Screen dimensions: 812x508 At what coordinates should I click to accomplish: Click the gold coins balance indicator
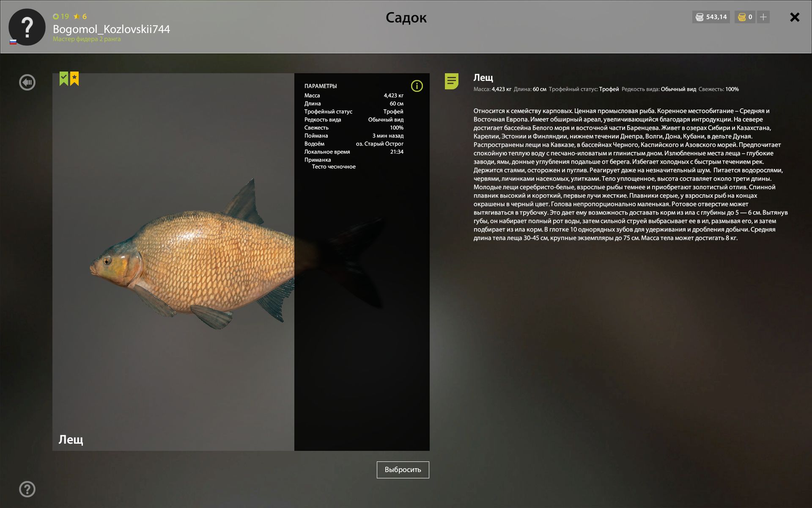point(745,17)
